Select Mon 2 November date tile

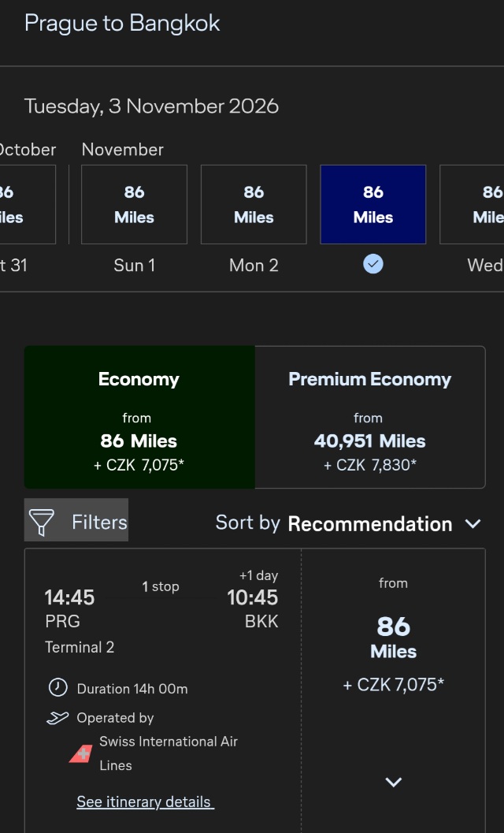[x=254, y=205]
